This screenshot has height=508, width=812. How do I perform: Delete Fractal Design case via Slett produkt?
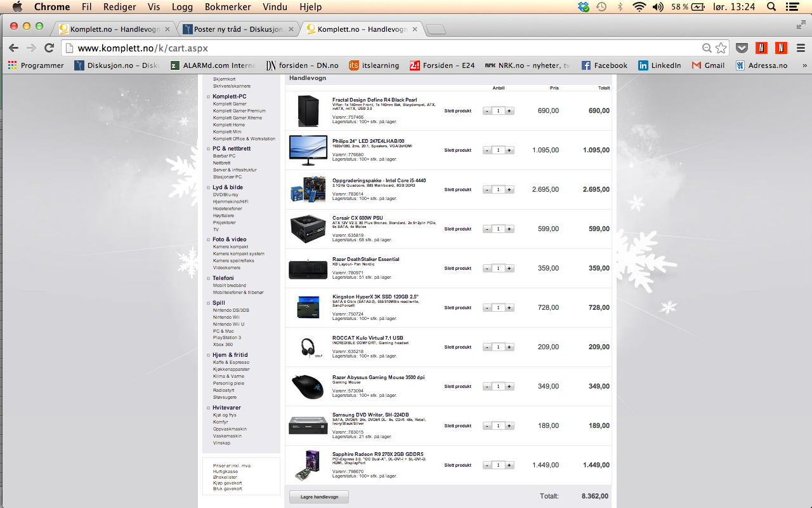pyautogui.click(x=457, y=111)
